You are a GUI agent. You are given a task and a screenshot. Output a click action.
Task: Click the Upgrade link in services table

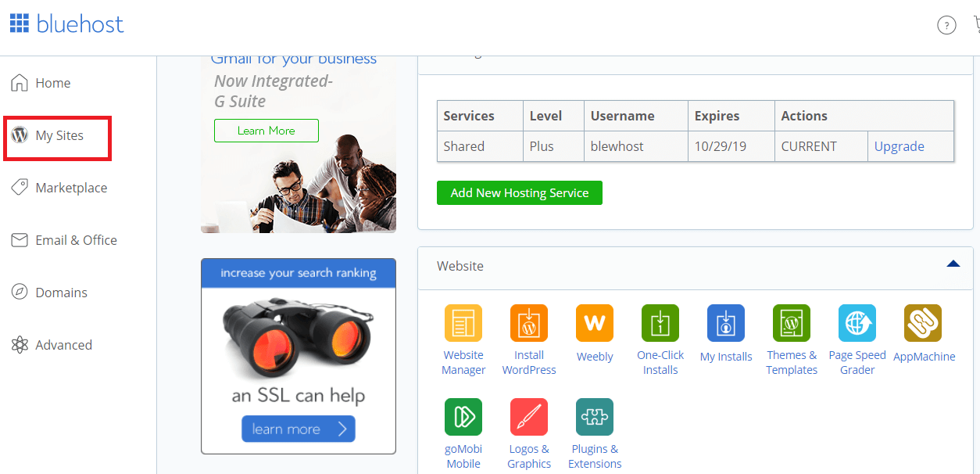(x=899, y=146)
